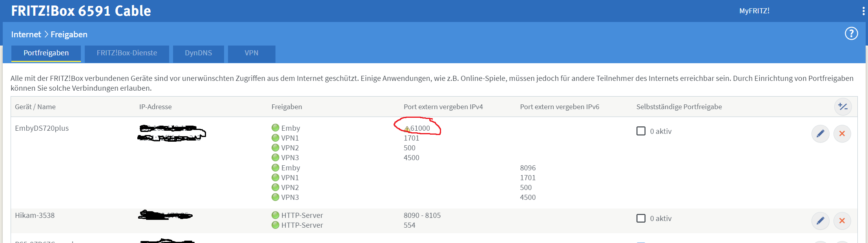Click green status dot for first VPN3 share
This screenshot has height=243, width=868.
tap(275, 157)
